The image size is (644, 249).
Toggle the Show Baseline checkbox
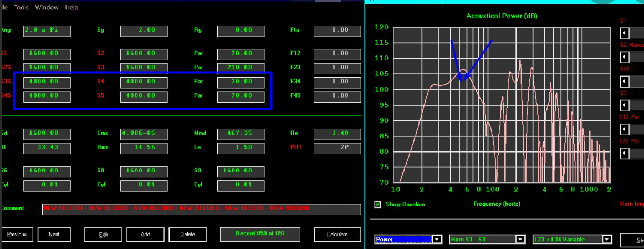[378, 204]
